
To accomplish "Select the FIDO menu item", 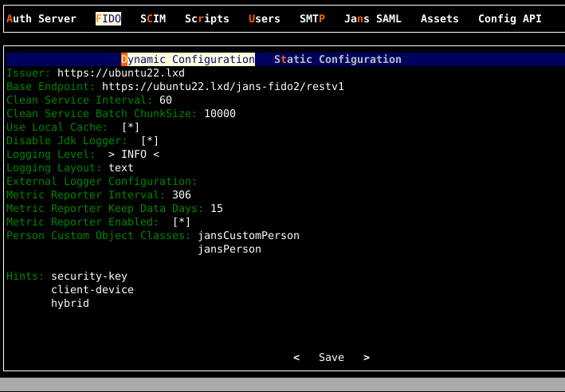I will click(108, 18).
